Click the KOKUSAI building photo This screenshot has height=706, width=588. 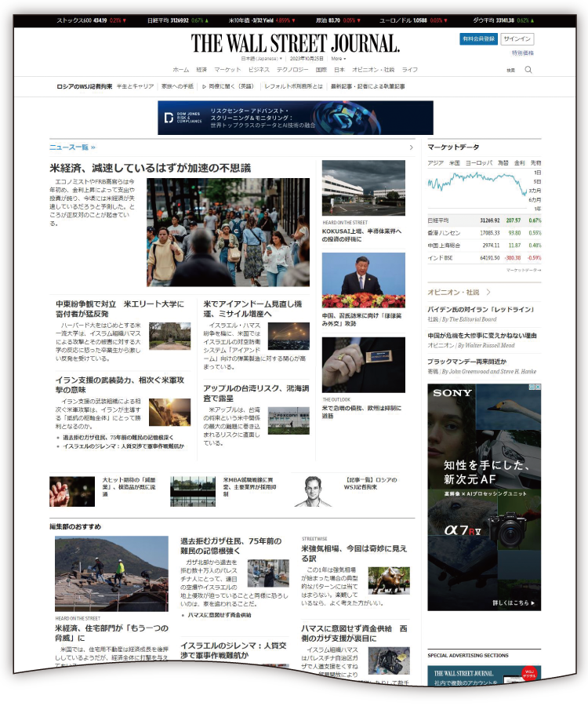(x=364, y=187)
